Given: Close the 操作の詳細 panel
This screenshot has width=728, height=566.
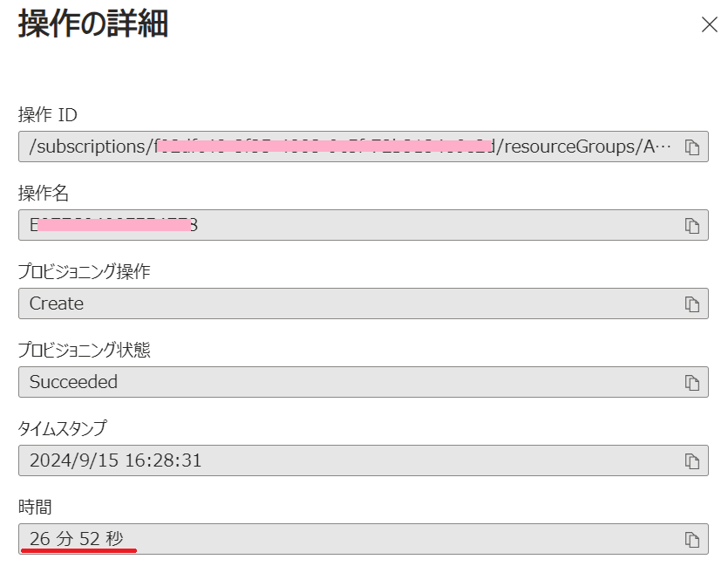Looking at the screenshot, I should pos(710,24).
